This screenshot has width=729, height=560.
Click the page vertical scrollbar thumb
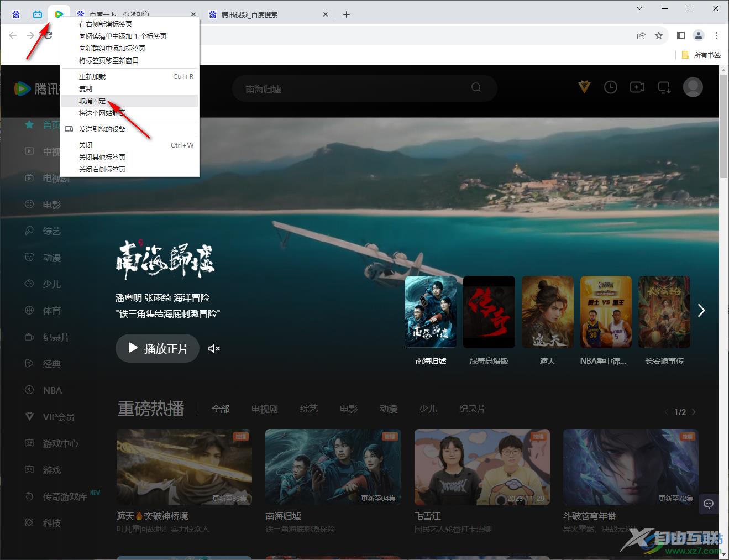[x=724, y=127]
